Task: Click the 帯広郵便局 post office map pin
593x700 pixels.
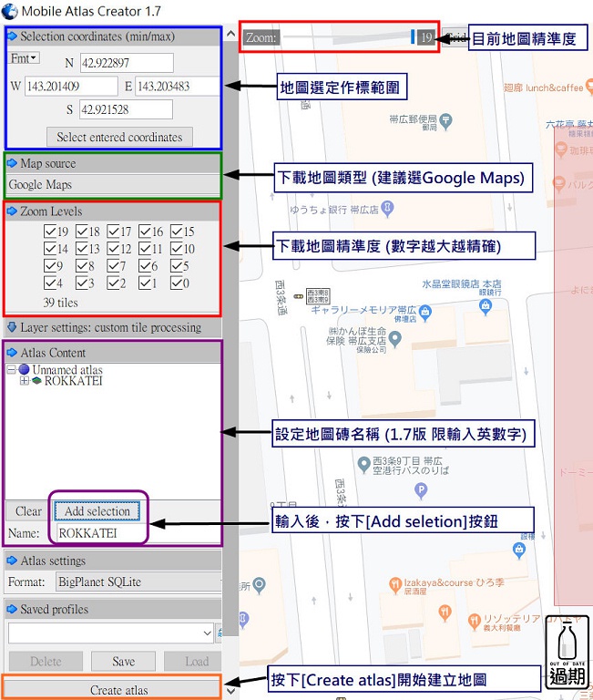Action: (x=445, y=121)
